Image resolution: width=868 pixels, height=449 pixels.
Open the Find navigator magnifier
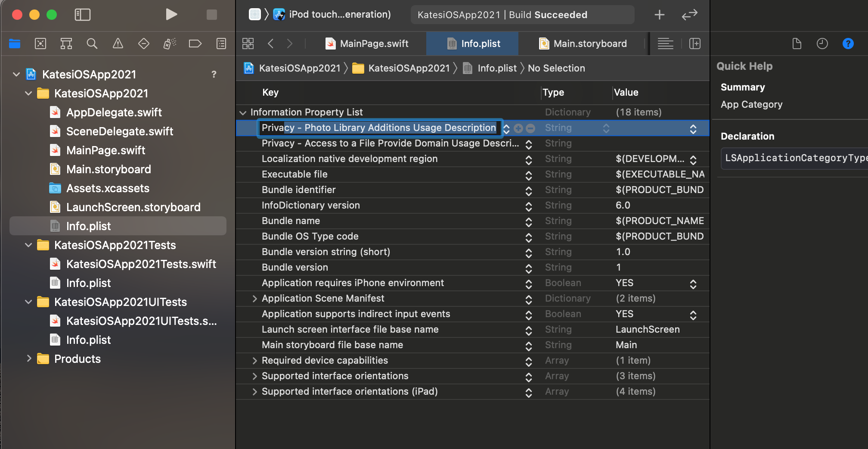click(x=92, y=44)
